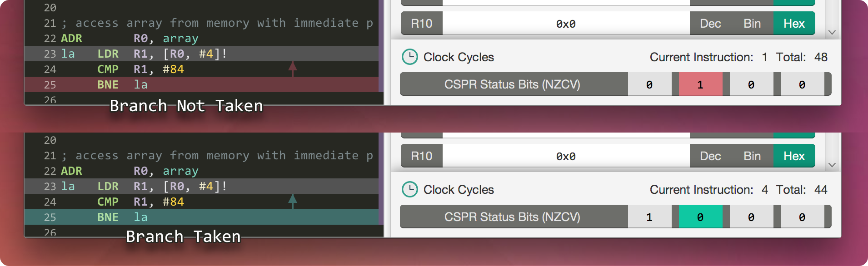868x266 pixels.
Task: Click the down chevron in top register list
Action: 832,32
